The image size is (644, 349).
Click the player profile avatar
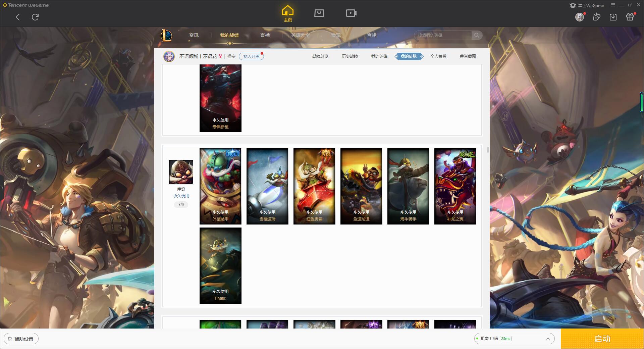[x=169, y=56]
